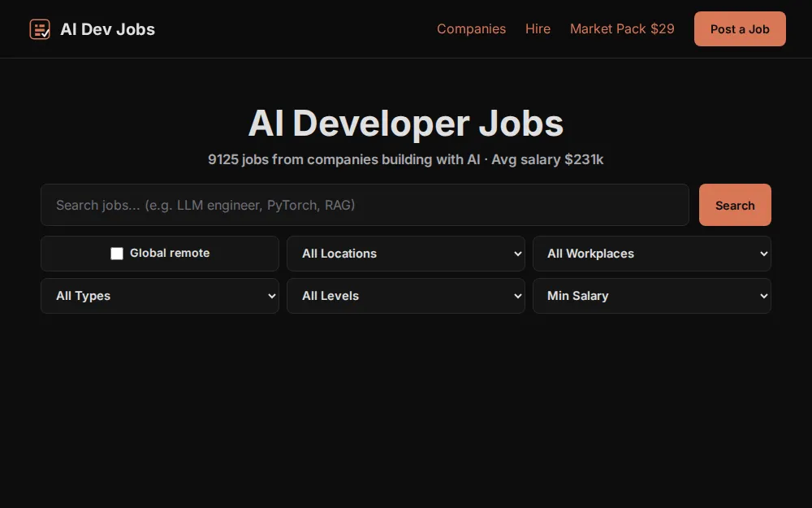
Task: Expand the All Levels dropdown
Action: [405, 296]
